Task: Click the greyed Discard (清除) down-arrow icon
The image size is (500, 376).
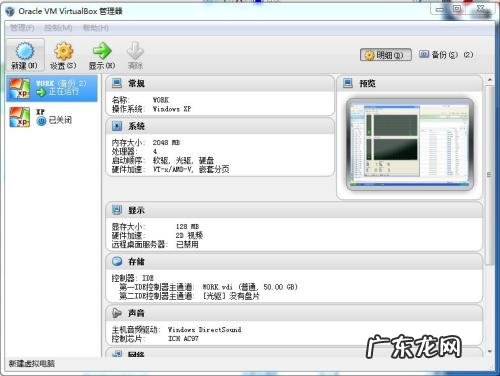Action: coord(135,51)
